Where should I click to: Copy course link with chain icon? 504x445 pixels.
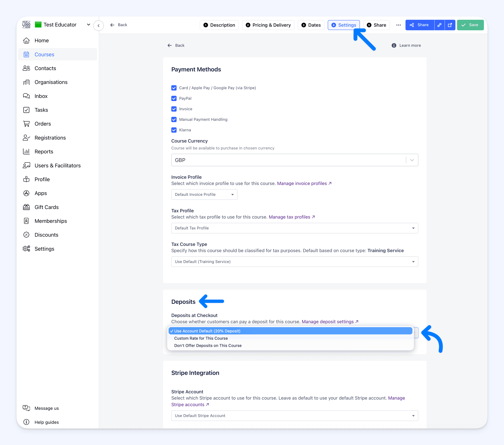tap(439, 25)
